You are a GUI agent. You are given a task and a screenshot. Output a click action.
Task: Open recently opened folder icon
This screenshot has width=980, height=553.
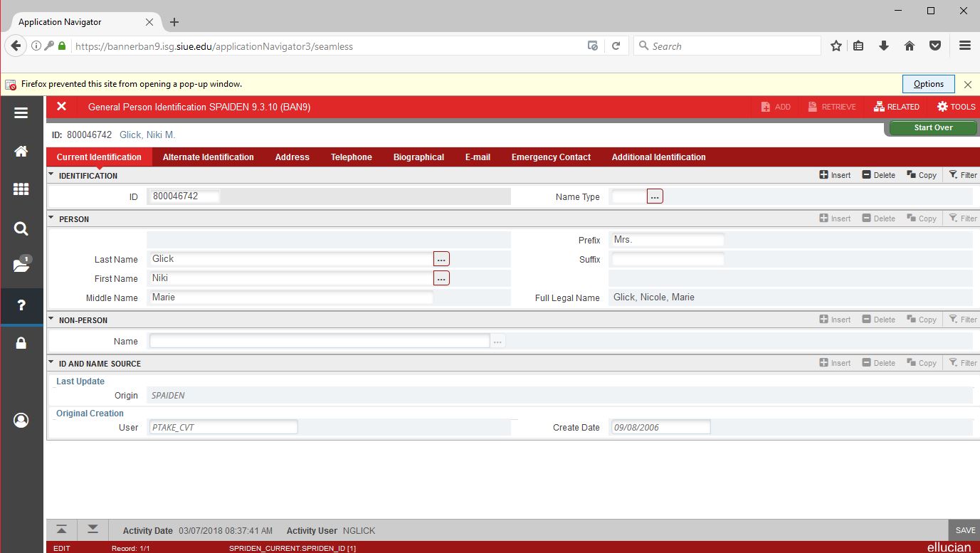click(21, 266)
